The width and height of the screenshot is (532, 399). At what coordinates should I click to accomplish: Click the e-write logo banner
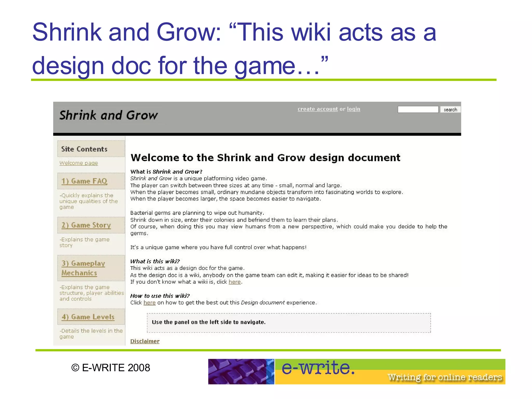coord(318,368)
